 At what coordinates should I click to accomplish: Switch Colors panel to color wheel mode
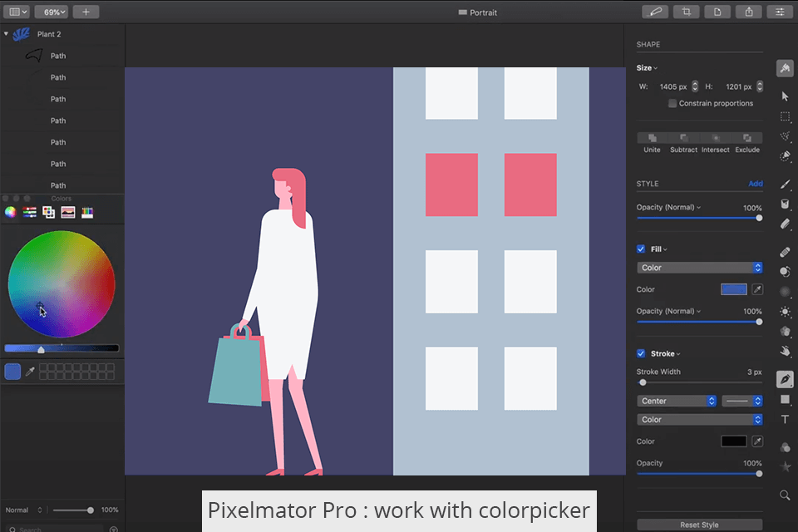tap(10, 212)
